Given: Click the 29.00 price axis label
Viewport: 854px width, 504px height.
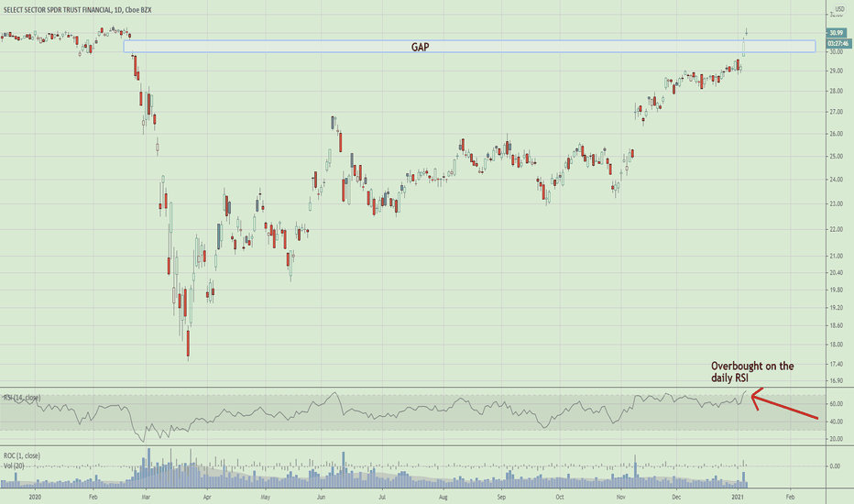Looking at the screenshot, I should (836, 71).
